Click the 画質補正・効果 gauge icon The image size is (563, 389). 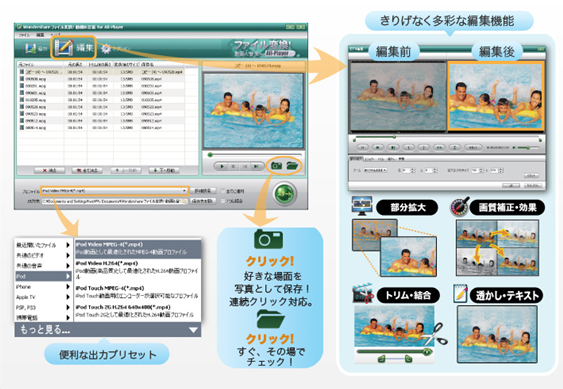[x=460, y=206]
